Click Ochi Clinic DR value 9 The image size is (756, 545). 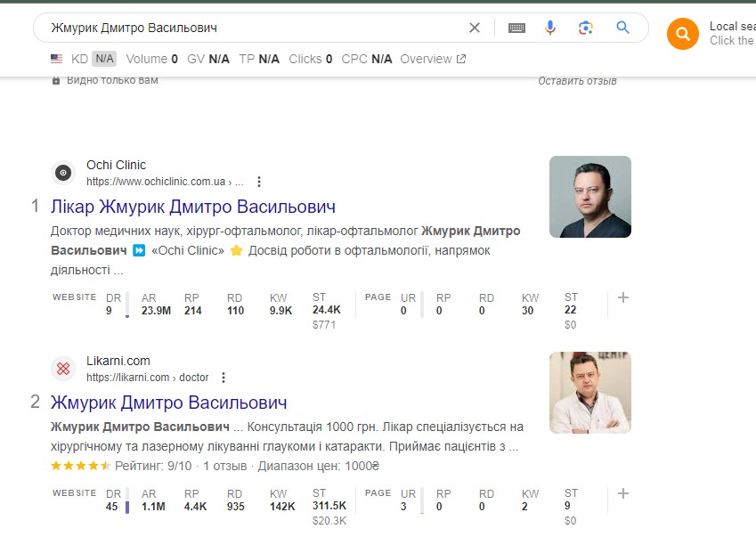[x=109, y=311]
